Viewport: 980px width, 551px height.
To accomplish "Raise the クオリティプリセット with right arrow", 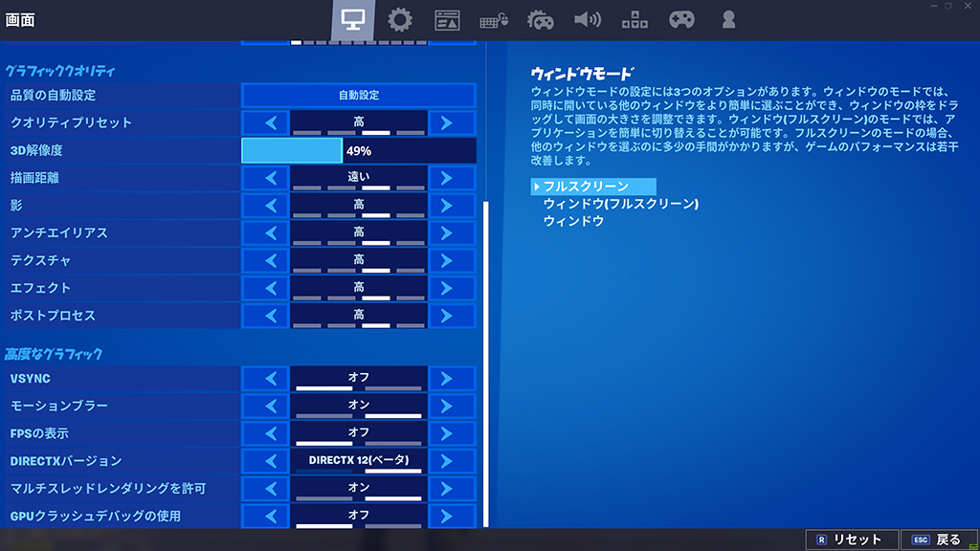I will coord(452,122).
